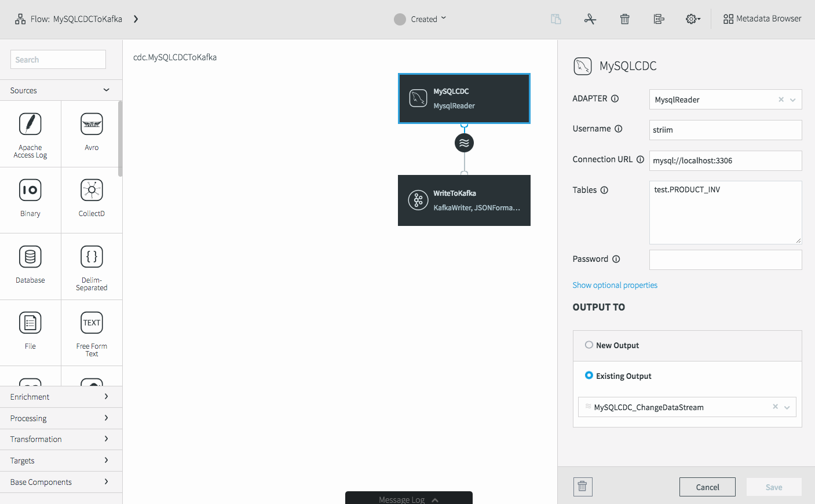Click the copy/paste toolbar icon
815x504 pixels.
click(x=556, y=19)
